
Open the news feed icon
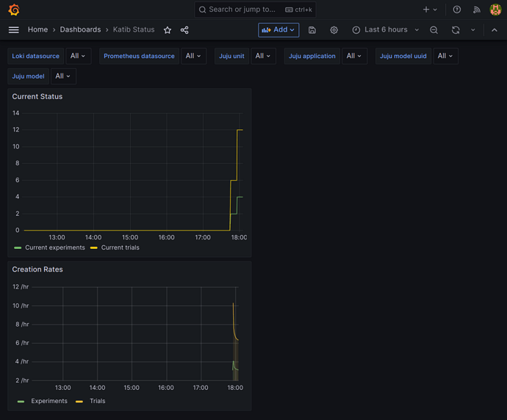pos(477,10)
